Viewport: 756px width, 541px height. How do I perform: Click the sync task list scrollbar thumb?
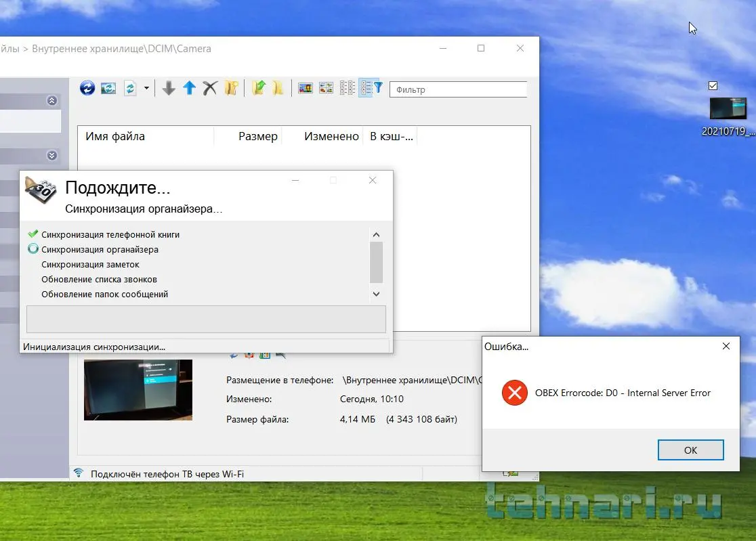point(376,263)
